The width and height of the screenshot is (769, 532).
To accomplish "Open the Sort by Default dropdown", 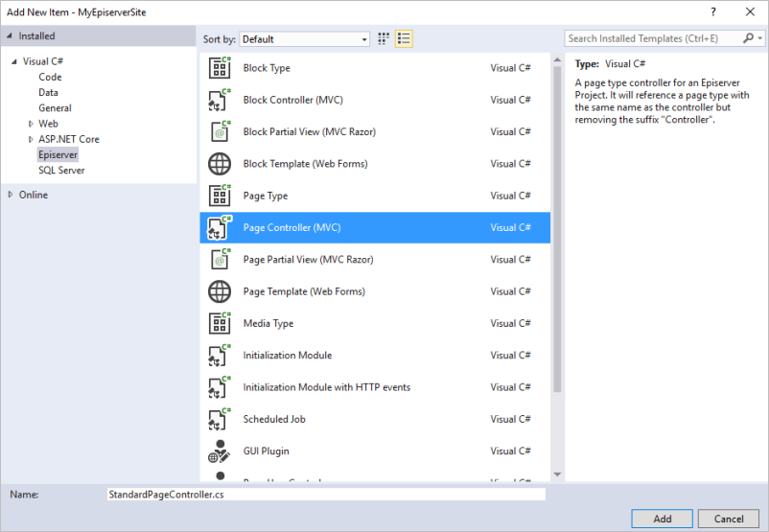I will 304,39.
